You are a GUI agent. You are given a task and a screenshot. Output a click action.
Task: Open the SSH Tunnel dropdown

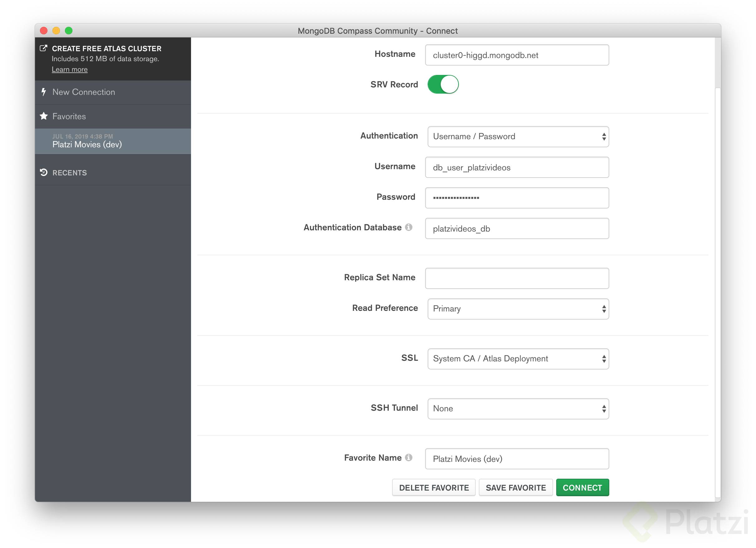[518, 409]
